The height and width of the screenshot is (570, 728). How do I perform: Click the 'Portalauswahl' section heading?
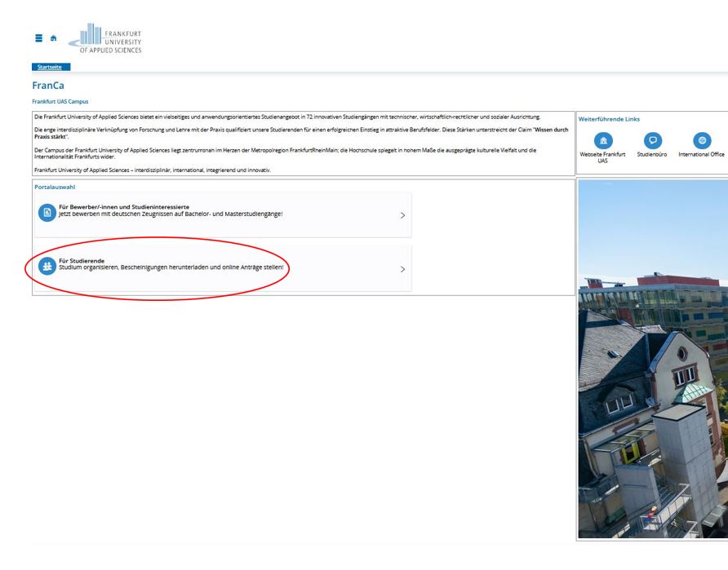point(55,187)
